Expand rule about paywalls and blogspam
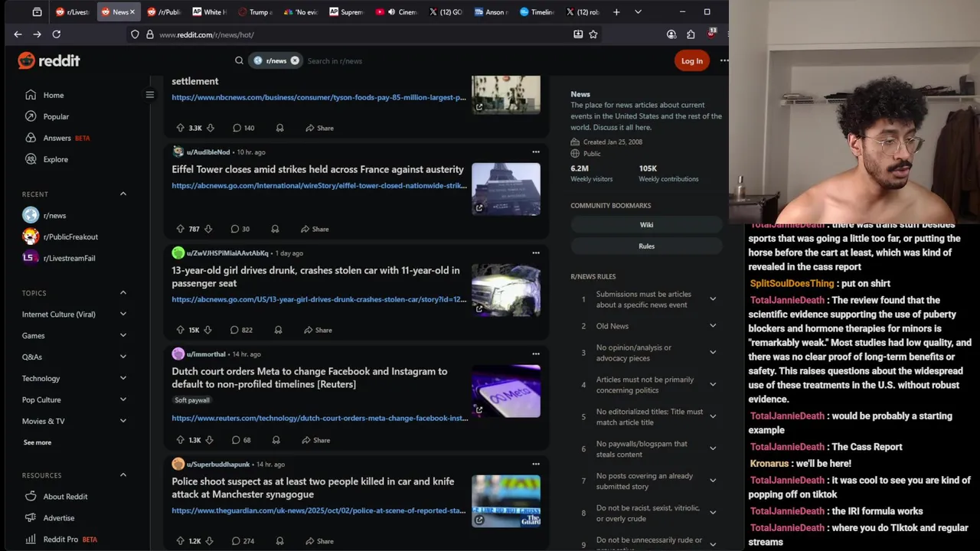 (713, 449)
